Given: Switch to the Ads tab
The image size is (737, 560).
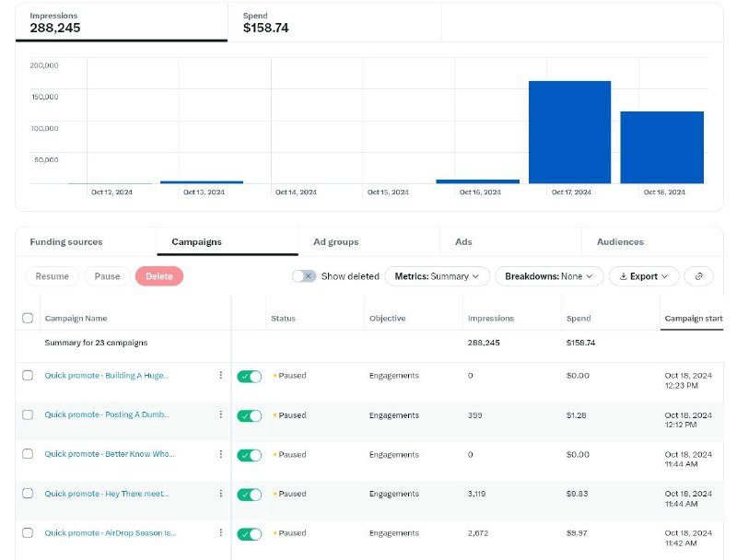Looking at the screenshot, I should (x=511, y=242).
